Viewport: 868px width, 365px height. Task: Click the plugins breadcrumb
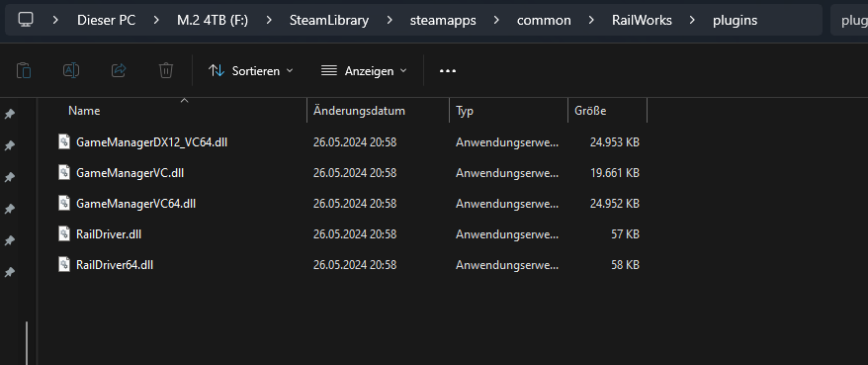click(x=736, y=21)
